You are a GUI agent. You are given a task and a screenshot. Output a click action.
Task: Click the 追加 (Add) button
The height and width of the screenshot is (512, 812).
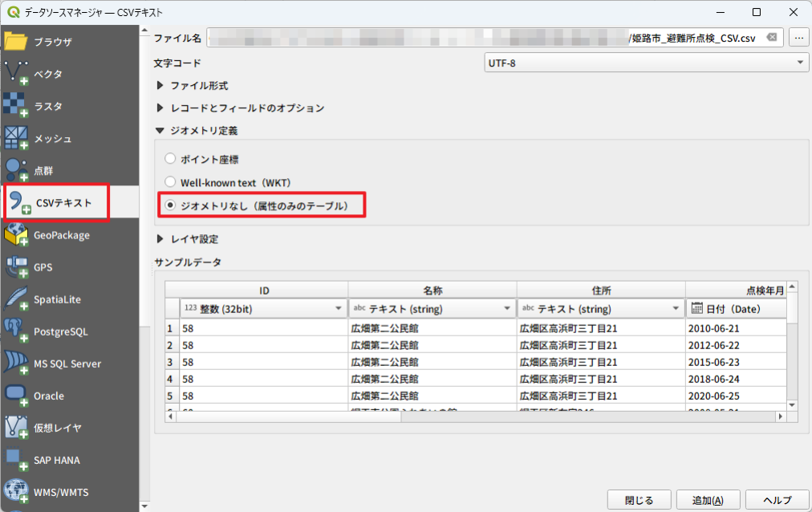pos(707,500)
